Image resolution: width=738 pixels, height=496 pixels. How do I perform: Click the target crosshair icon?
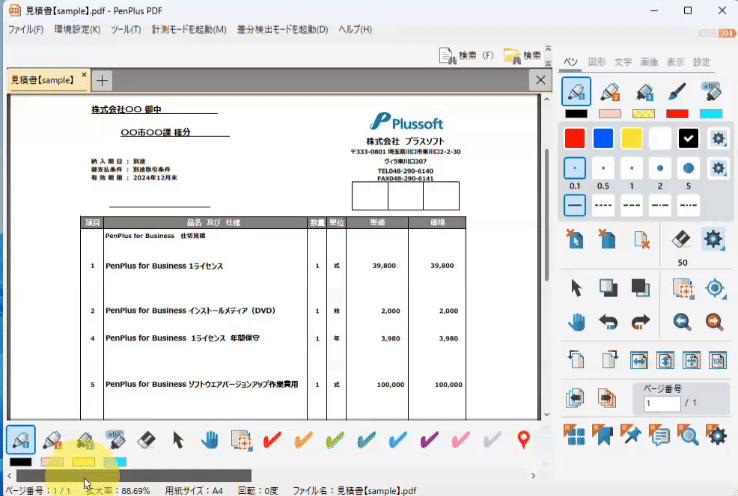coord(715,288)
